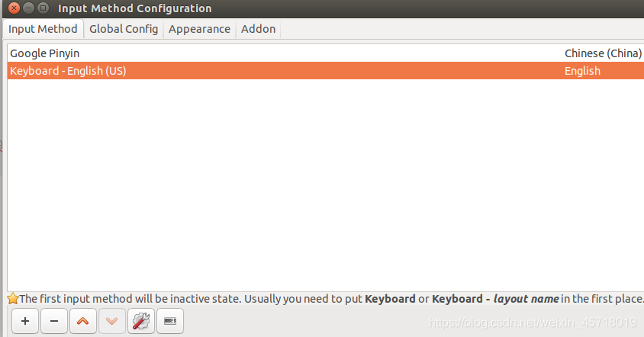Click the English language cell
644x337 pixels.
coord(582,71)
